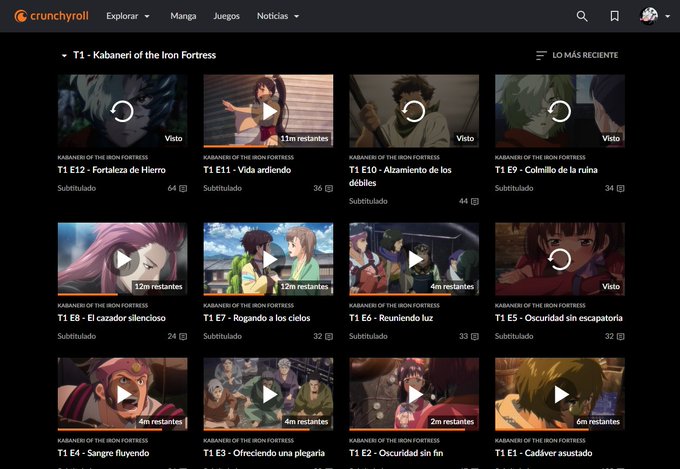
Task: Open title T1 E6 - Reuniendo luz
Action: tap(391, 318)
